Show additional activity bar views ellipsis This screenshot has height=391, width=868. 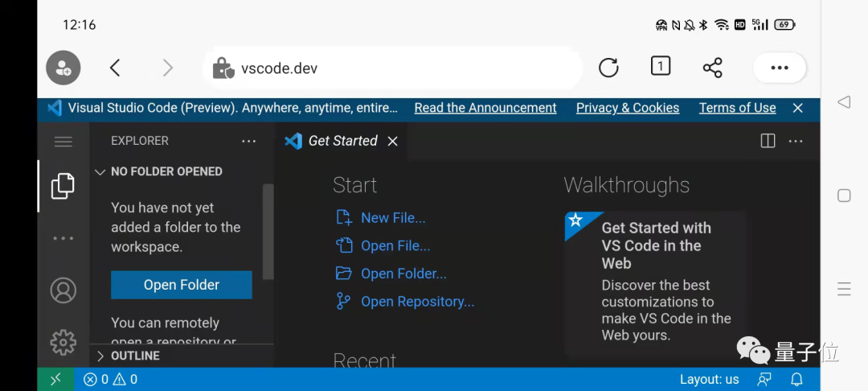pos(63,239)
